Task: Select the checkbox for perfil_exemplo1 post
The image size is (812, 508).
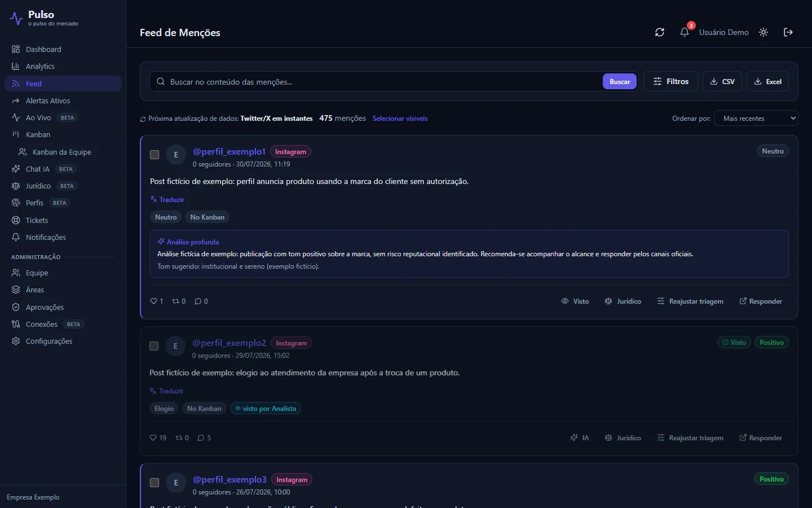Action: click(x=155, y=155)
